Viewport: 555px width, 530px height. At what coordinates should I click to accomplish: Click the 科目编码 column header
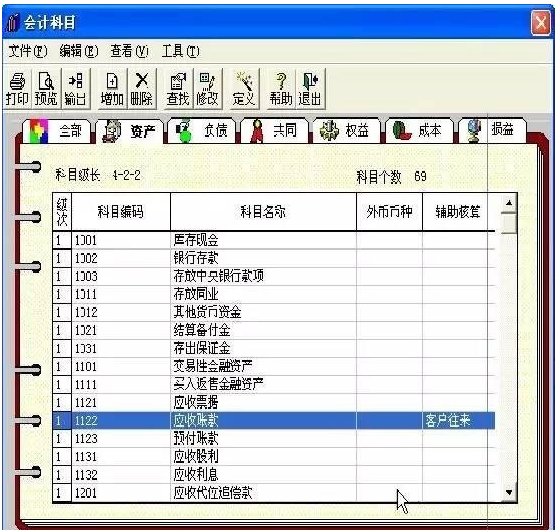tap(121, 212)
